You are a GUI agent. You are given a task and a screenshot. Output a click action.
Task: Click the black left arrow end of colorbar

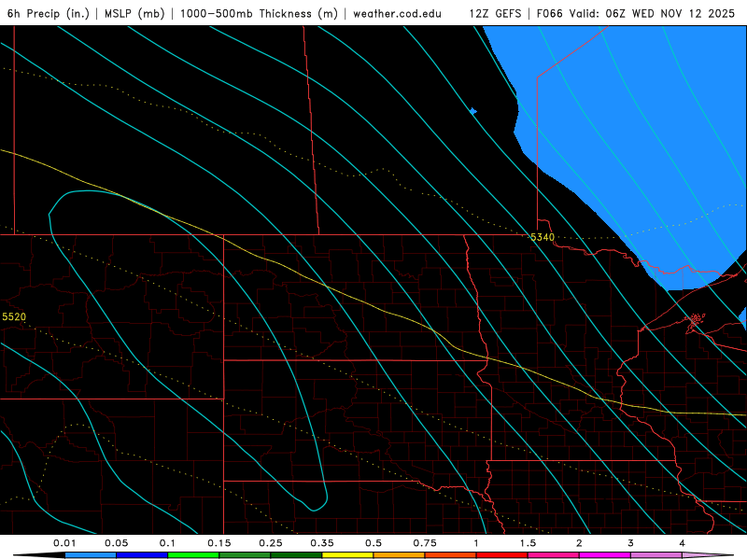39,555
